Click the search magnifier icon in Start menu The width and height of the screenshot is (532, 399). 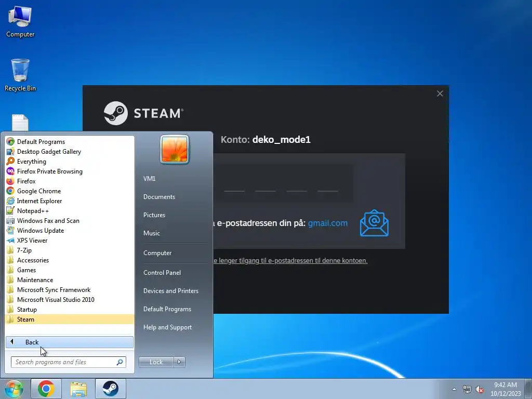click(x=119, y=362)
